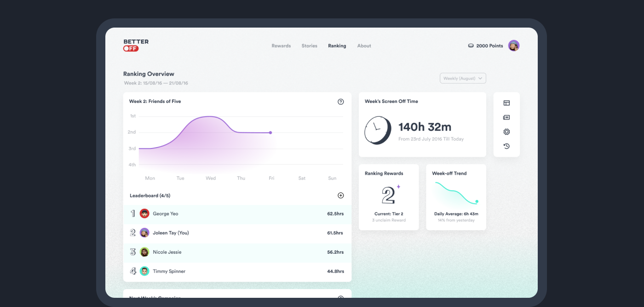Open the dashboard layout sidebar icon
The height and width of the screenshot is (307, 644).
506,103
